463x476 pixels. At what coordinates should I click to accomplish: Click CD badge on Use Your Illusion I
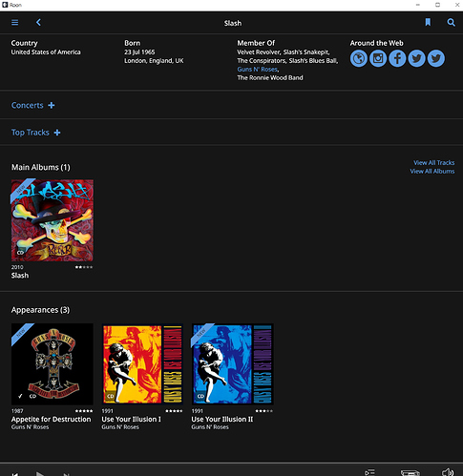pyautogui.click(x=111, y=396)
